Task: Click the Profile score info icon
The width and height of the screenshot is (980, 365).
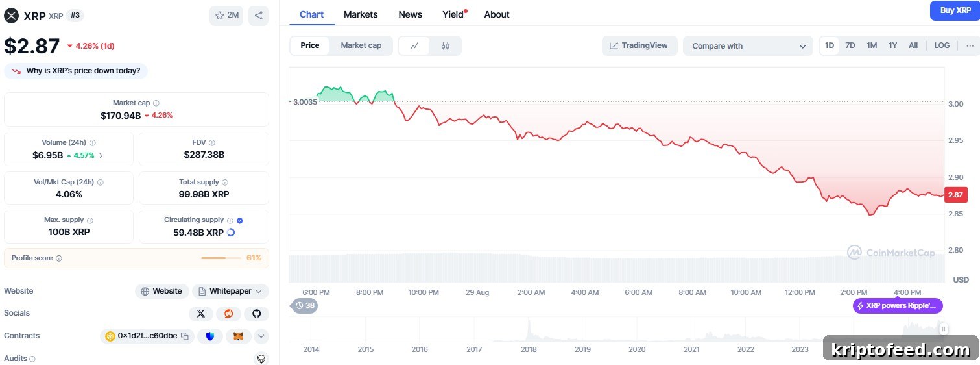Action: click(x=59, y=258)
